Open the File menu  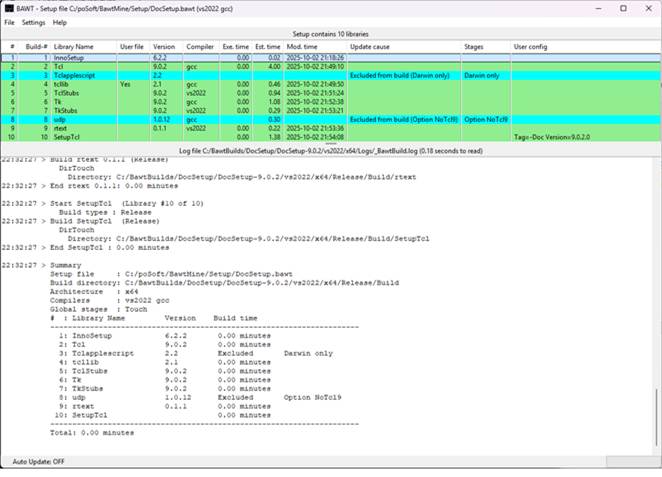pyautogui.click(x=10, y=22)
